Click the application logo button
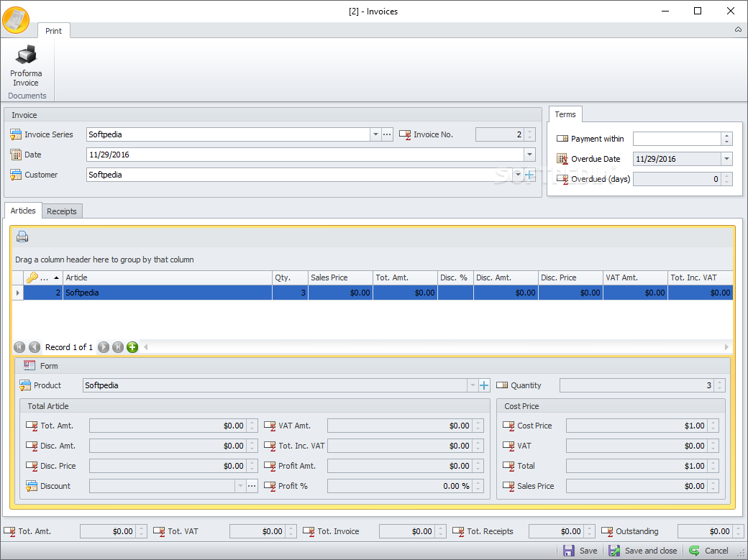 click(x=16, y=20)
